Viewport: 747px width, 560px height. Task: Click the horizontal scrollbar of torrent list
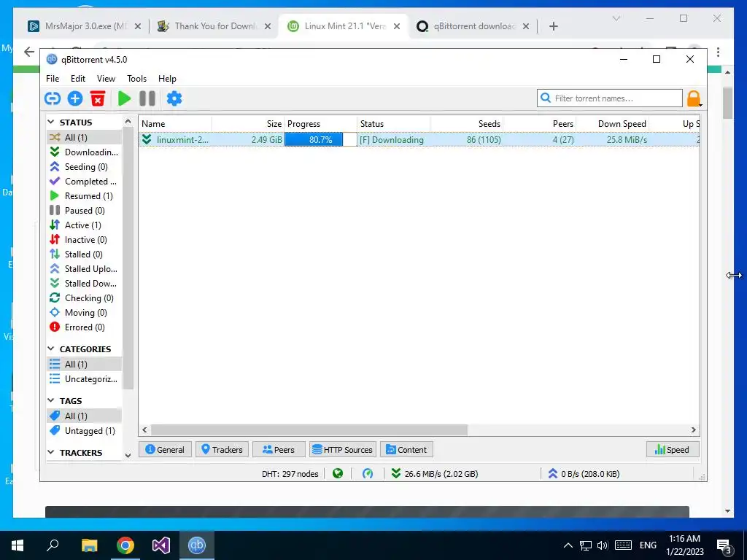point(309,430)
